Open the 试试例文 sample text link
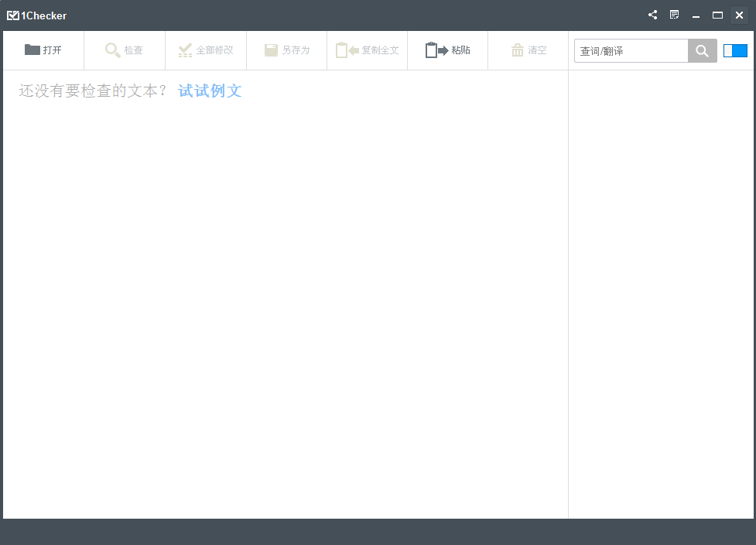The width and height of the screenshot is (756, 545). coord(210,91)
